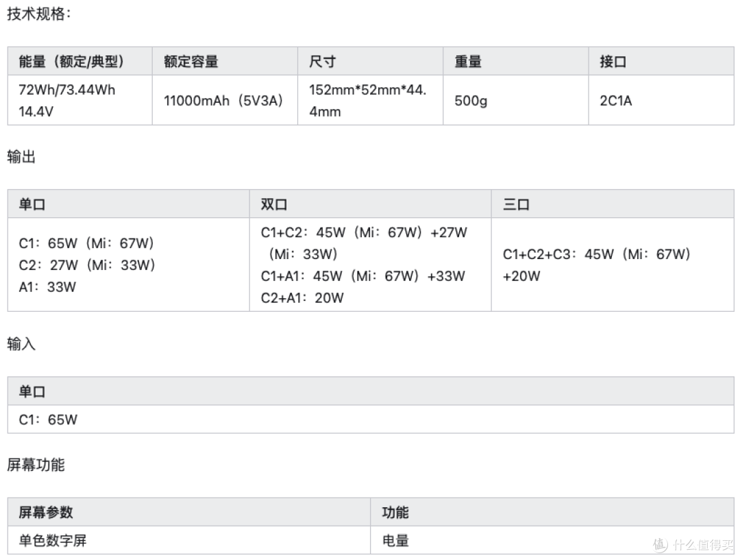The width and height of the screenshot is (740, 560).
Task: Select the 500g weight cell
Action: pyautogui.click(x=516, y=100)
